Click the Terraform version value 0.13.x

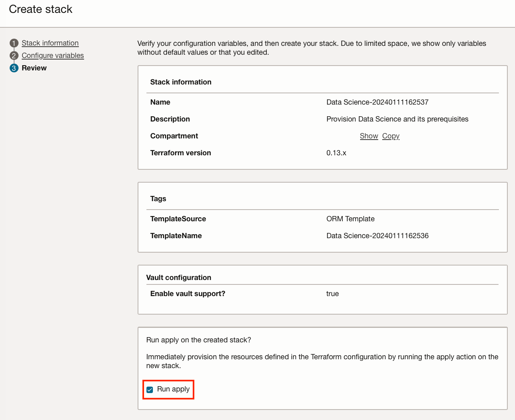[336, 153]
